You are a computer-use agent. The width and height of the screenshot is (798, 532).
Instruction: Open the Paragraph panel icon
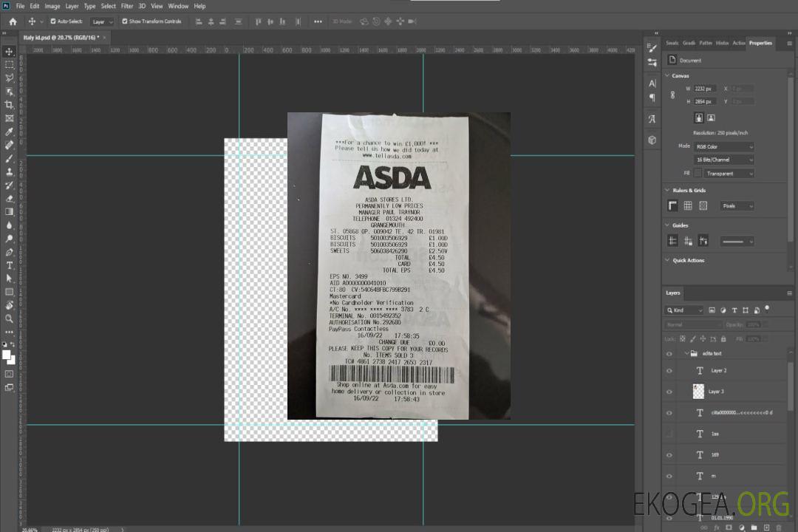coord(652,98)
